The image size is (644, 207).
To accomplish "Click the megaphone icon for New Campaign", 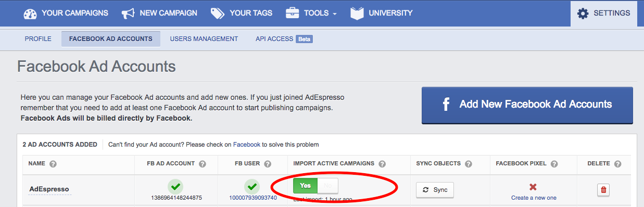I will coord(128,14).
